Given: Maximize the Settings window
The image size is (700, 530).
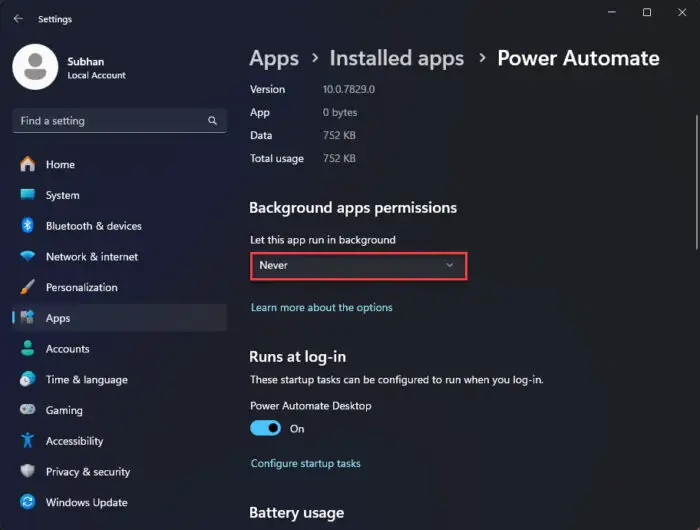Looking at the screenshot, I should pos(646,12).
